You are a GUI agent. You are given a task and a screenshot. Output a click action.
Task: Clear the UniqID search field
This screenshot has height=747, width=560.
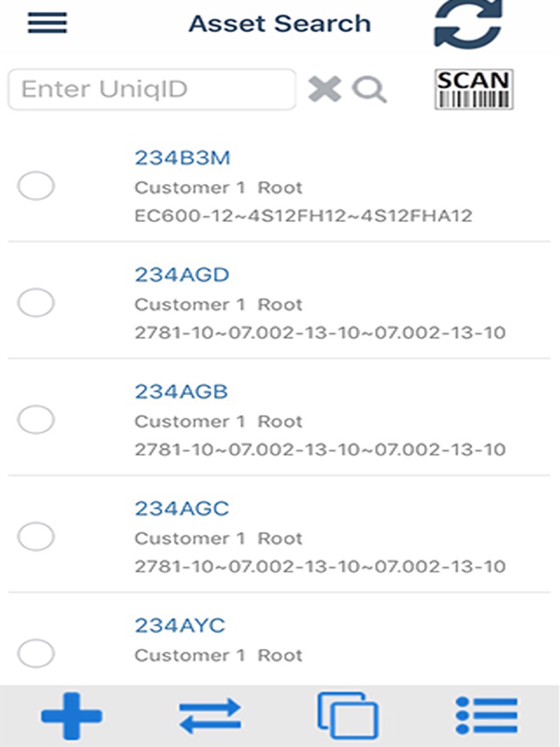(x=324, y=89)
